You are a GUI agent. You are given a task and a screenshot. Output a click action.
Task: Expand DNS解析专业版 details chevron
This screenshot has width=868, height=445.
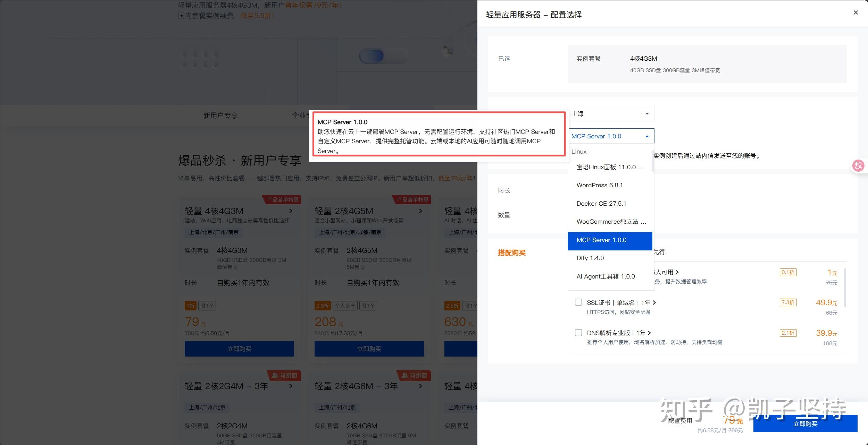coord(650,333)
